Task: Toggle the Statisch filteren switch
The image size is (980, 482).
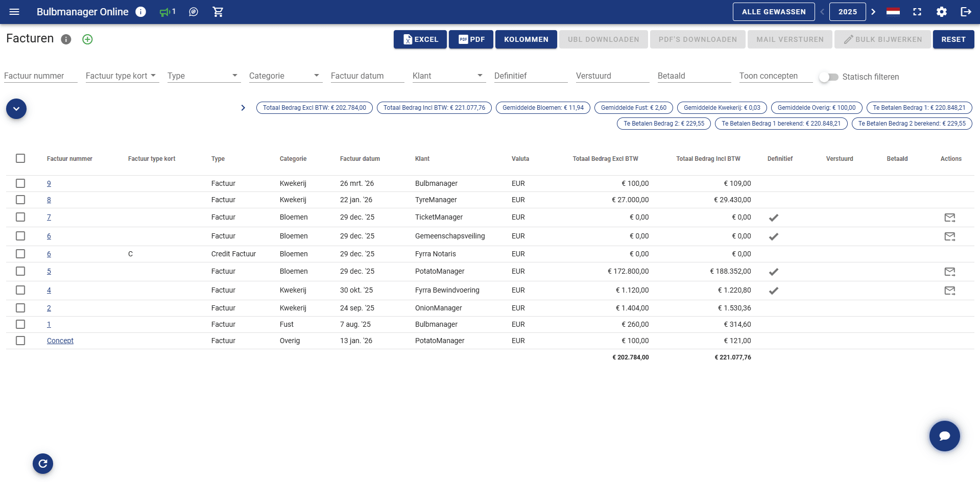Action: pyautogui.click(x=828, y=77)
